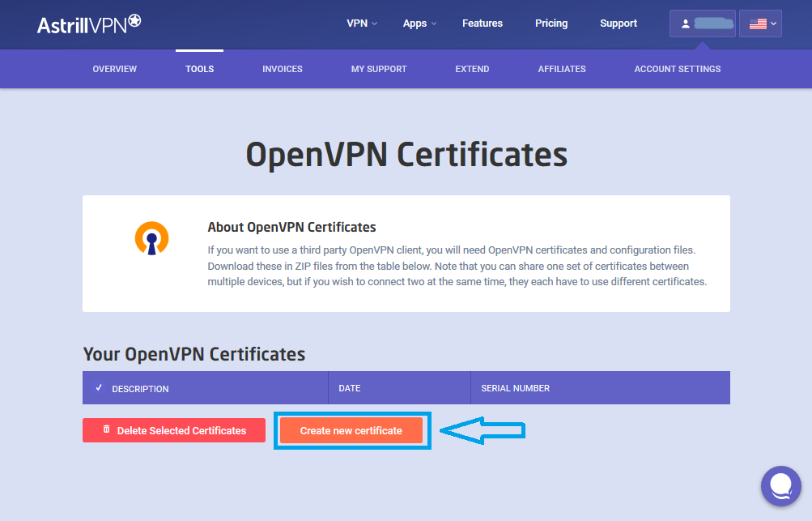Open the Support page

(x=619, y=23)
